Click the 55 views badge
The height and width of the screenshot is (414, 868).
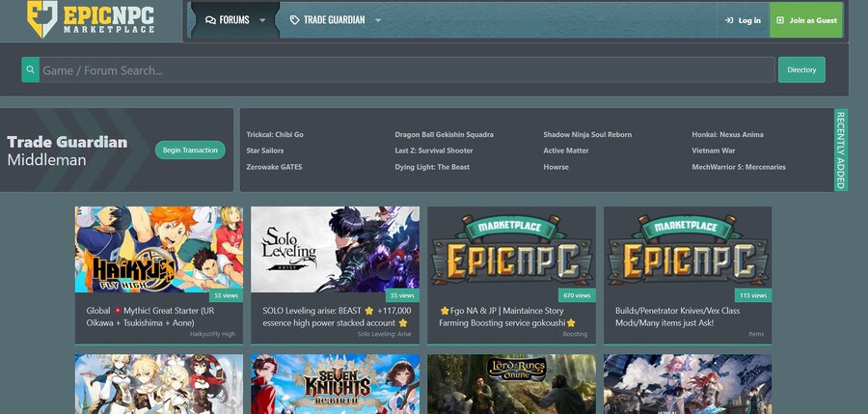click(402, 295)
